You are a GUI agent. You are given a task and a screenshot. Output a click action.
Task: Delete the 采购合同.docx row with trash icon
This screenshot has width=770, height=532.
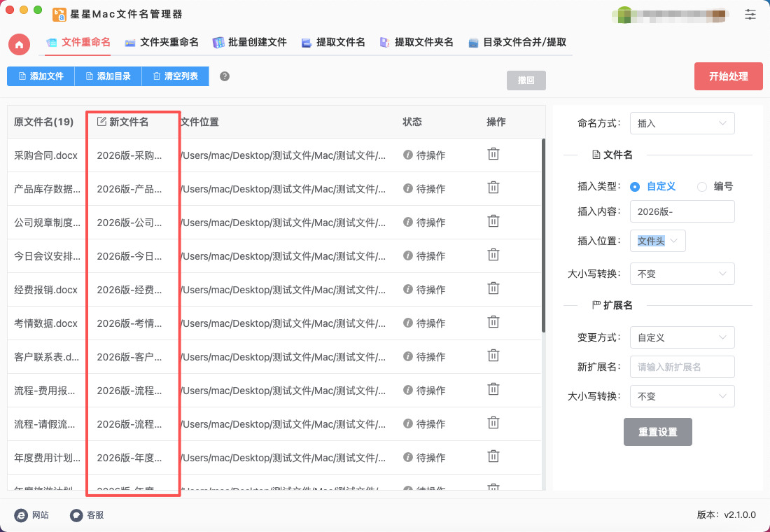493,154
